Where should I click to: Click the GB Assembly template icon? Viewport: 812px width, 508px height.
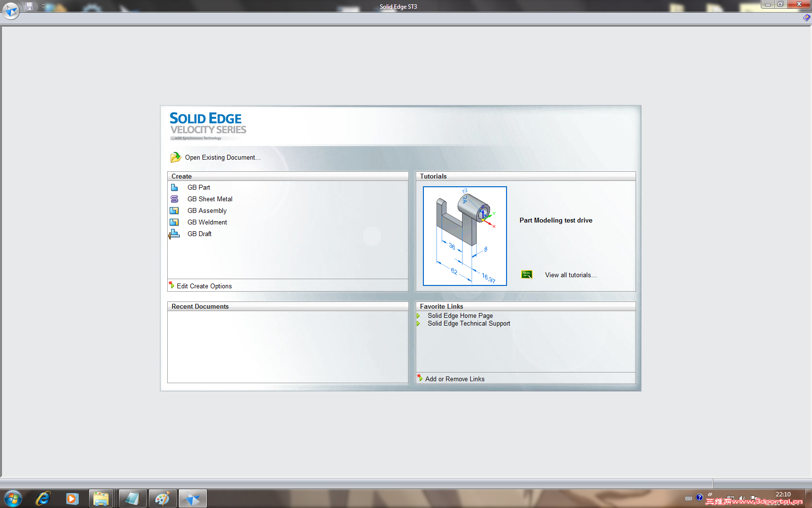tap(174, 211)
